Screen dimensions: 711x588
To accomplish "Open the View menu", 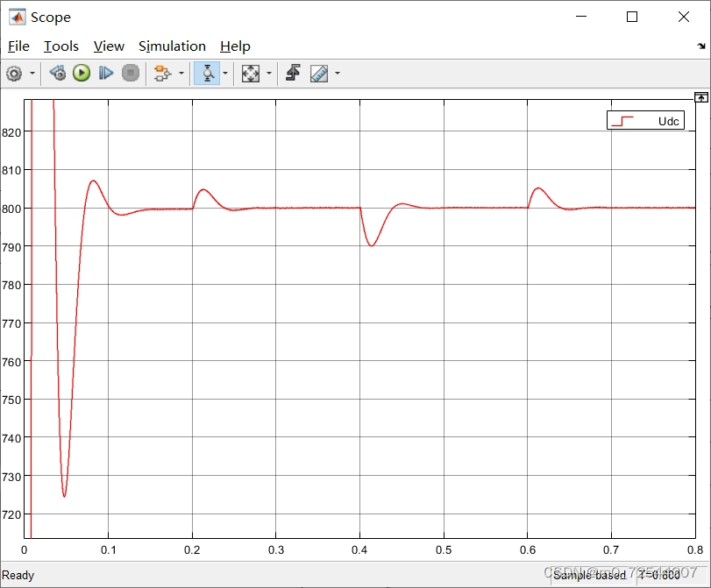I will (x=109, y=46).
